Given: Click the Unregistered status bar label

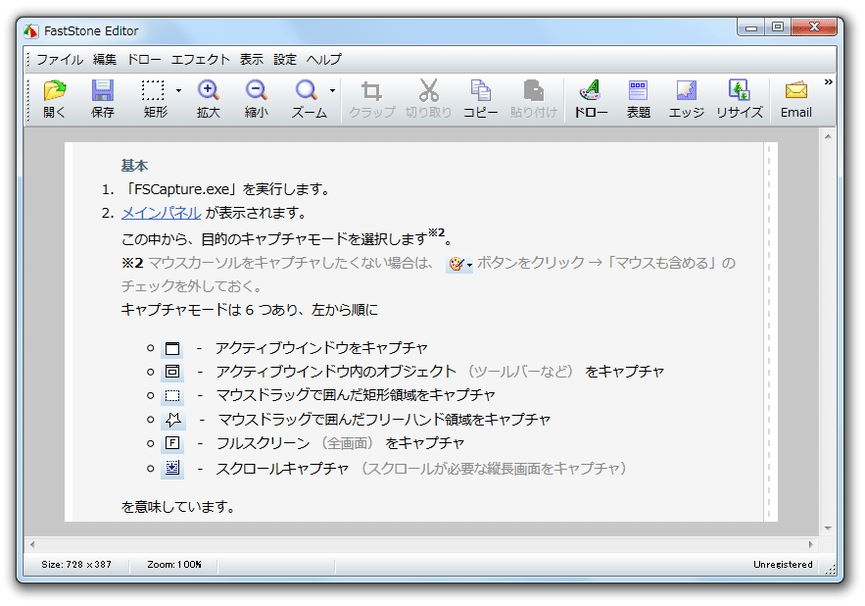Looking at the screenshot, I should click(x=783, y=565).
